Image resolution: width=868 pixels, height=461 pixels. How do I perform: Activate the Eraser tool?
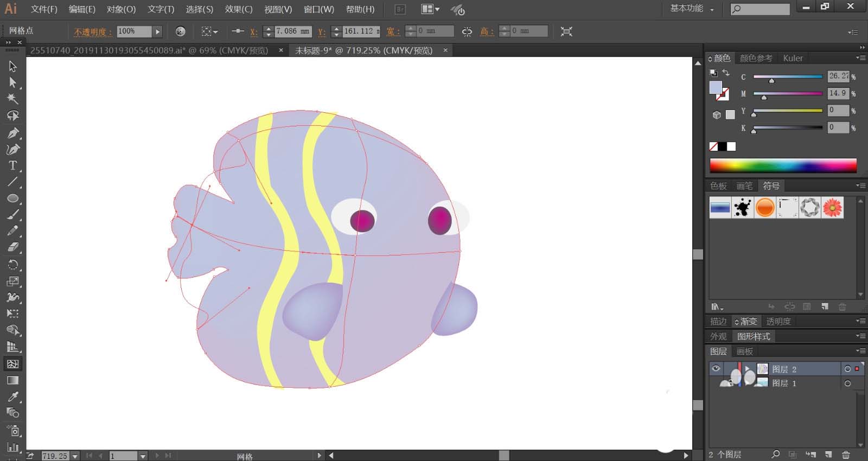pos(12,247)
